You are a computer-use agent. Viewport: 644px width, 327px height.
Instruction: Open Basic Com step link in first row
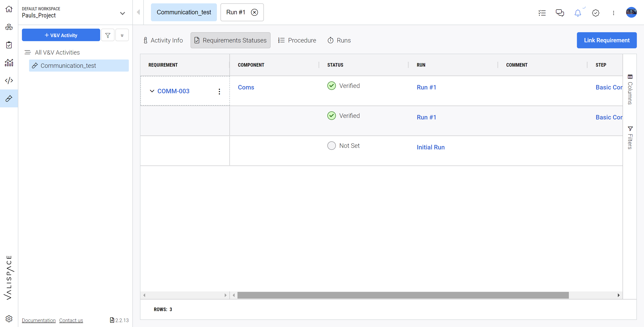point(609,87)
